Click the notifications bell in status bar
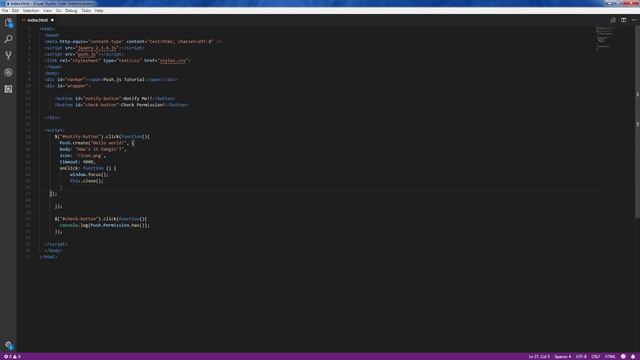This screenshot has height=360, width=640. 633,356
